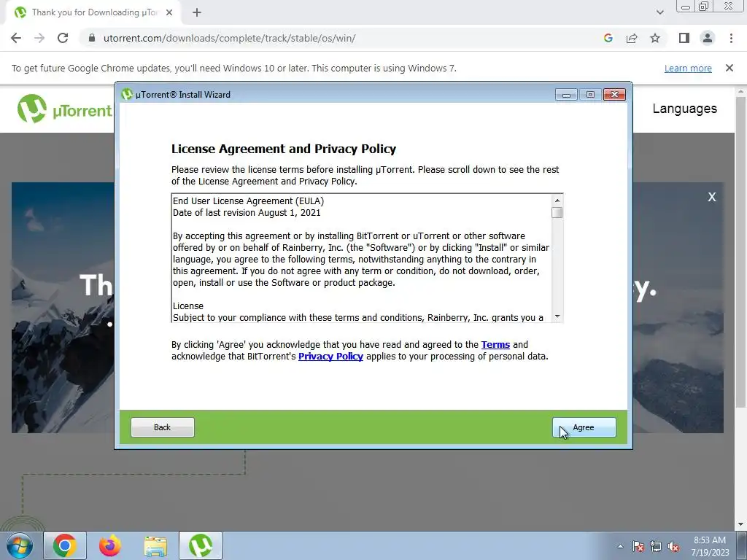Click the EULA scrollbar thumb

coord(557,212)
